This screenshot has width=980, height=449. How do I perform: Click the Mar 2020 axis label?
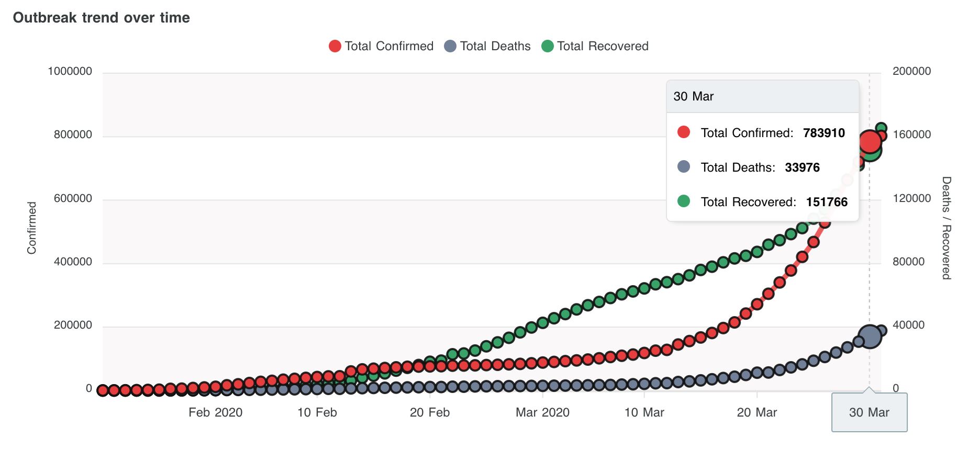(542, 413)
